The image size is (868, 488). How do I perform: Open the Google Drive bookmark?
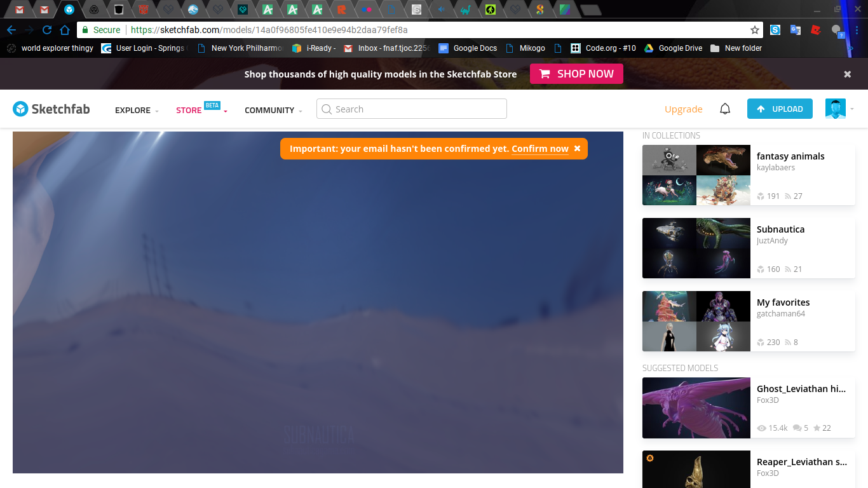coord(673,48)
